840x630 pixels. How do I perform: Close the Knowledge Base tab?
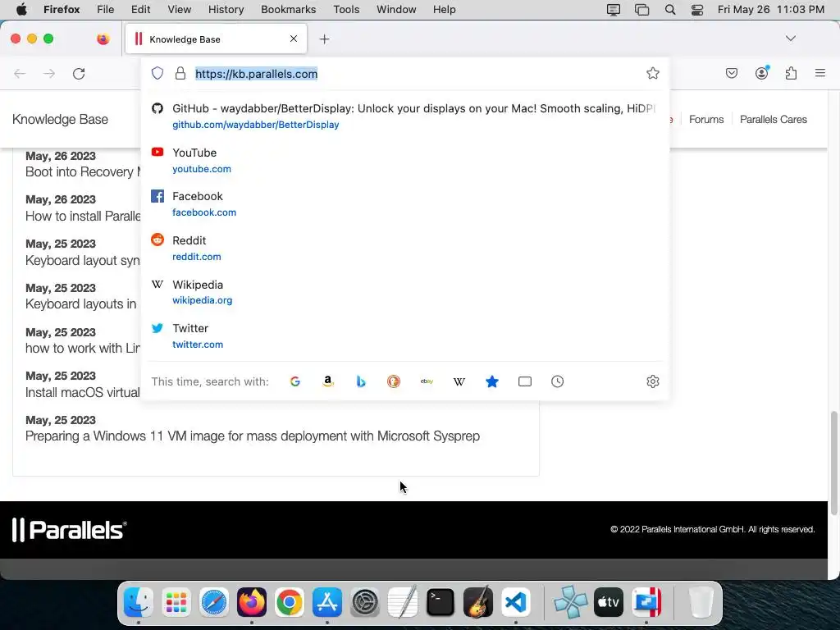[294, 39]
